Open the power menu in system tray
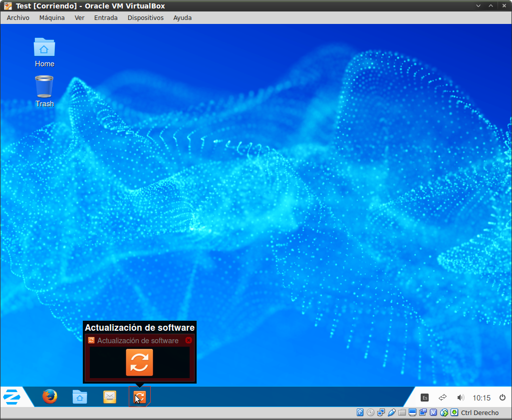512x420 pixels. (x=502, y=398)
